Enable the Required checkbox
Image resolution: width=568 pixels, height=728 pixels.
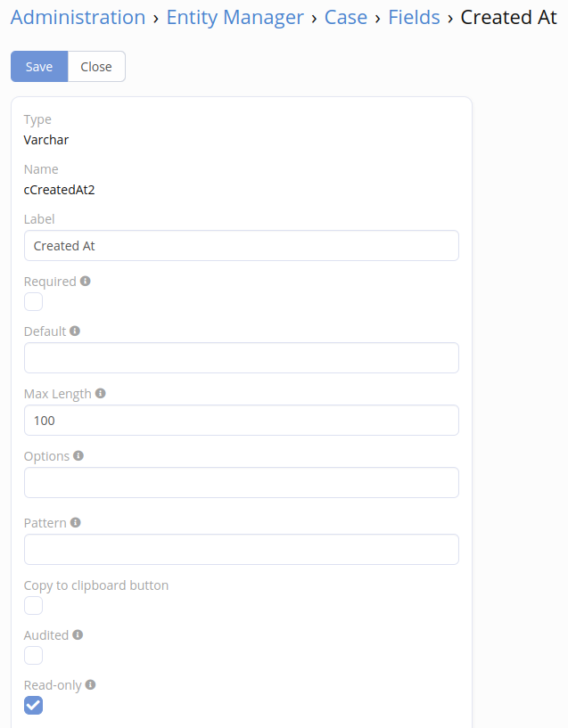[33, 302]
